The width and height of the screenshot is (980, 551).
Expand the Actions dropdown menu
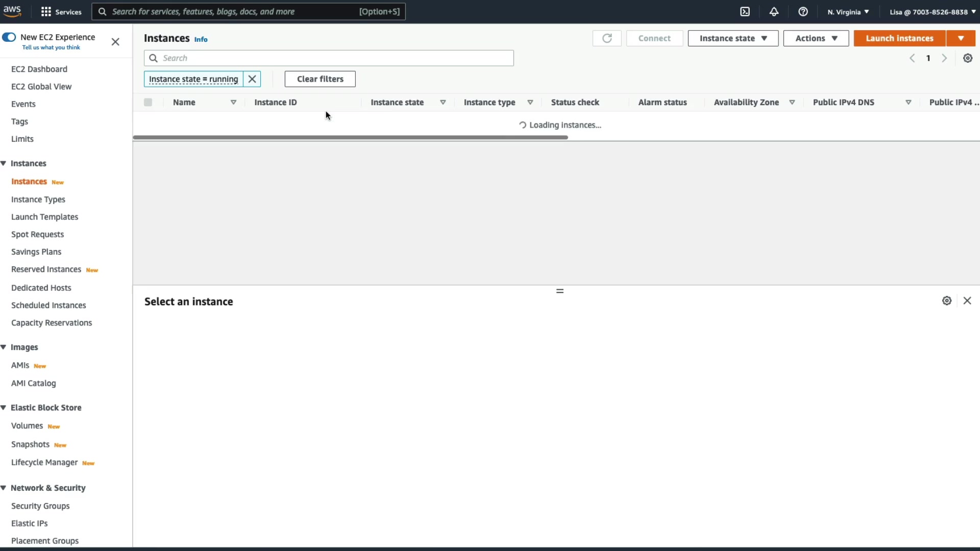click(x=816, y=38)
